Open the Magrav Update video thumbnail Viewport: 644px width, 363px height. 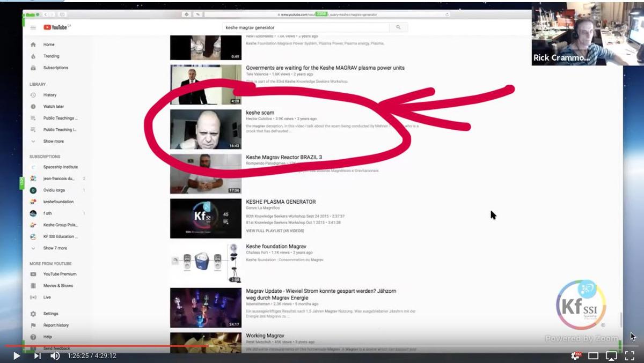point(206,308)
